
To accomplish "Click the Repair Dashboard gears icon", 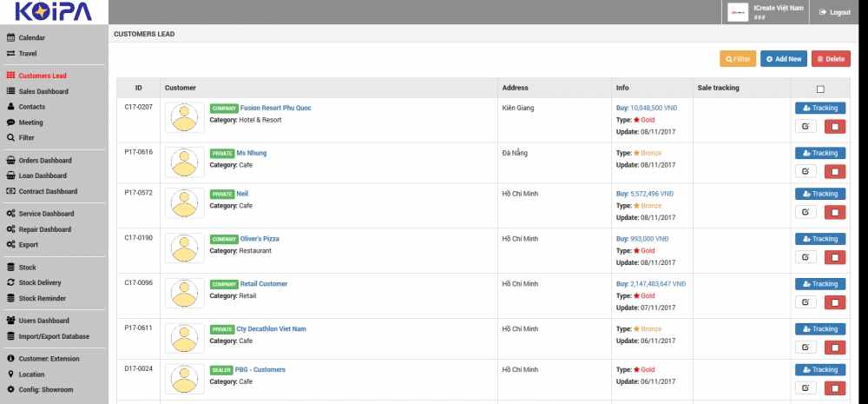I will point(10,229).
